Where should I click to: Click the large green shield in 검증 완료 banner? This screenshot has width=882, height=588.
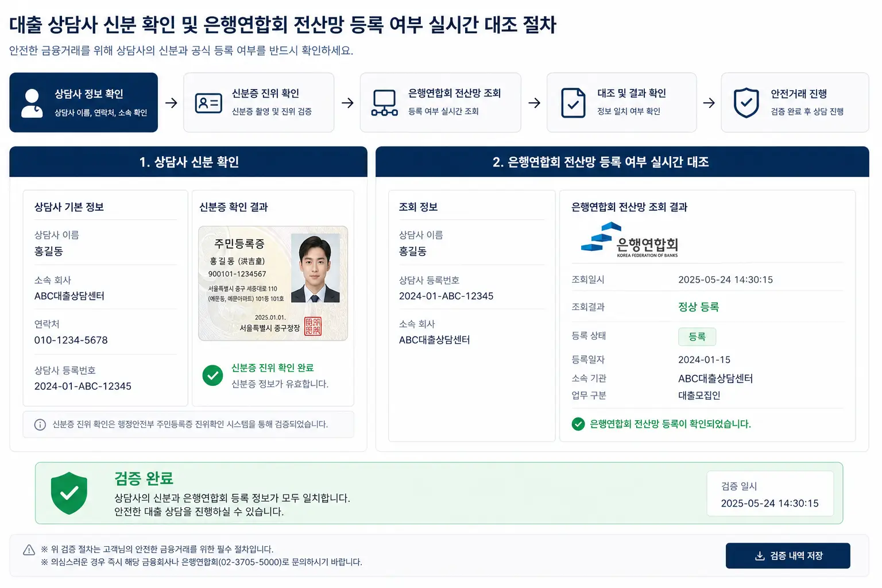point(69,493)
